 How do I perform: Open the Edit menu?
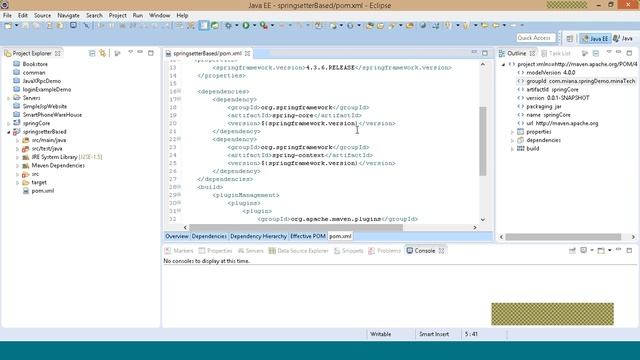pos(23,15)
